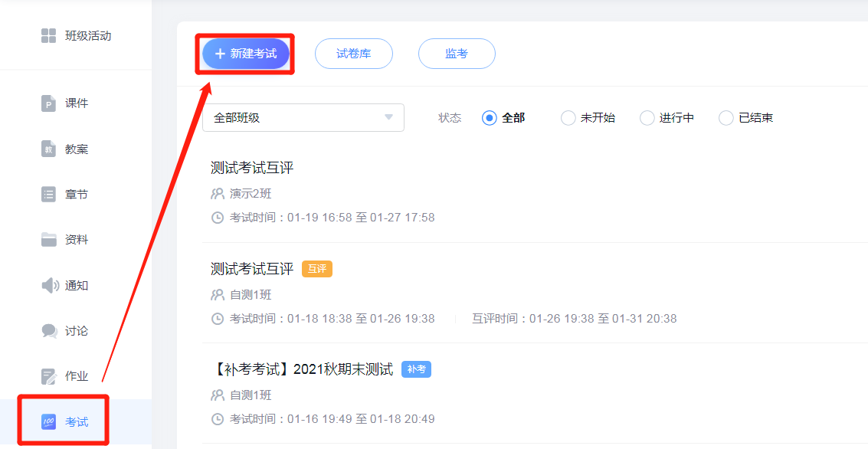
Task: Select the 未开始 status radio button
Action: click(568, 118)
